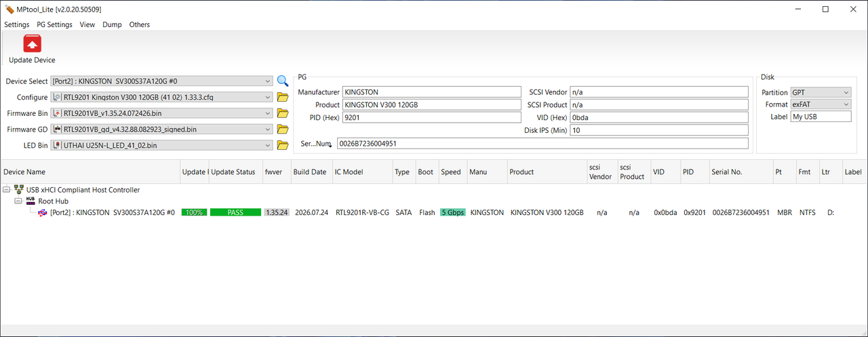The image size is (868, 337).
Task: Collapse the USB xHCI Host Controller node
Action: [x=7, y=190]
